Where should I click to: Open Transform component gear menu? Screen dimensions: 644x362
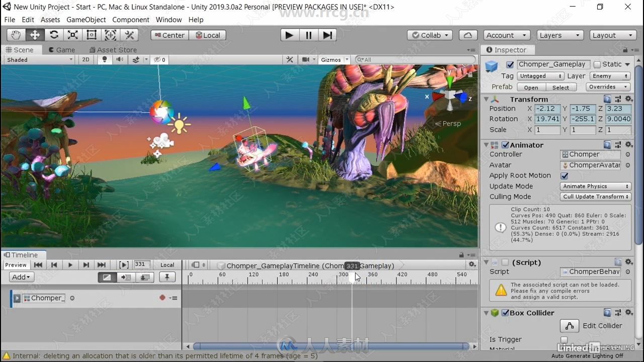[x=628, y=99]
